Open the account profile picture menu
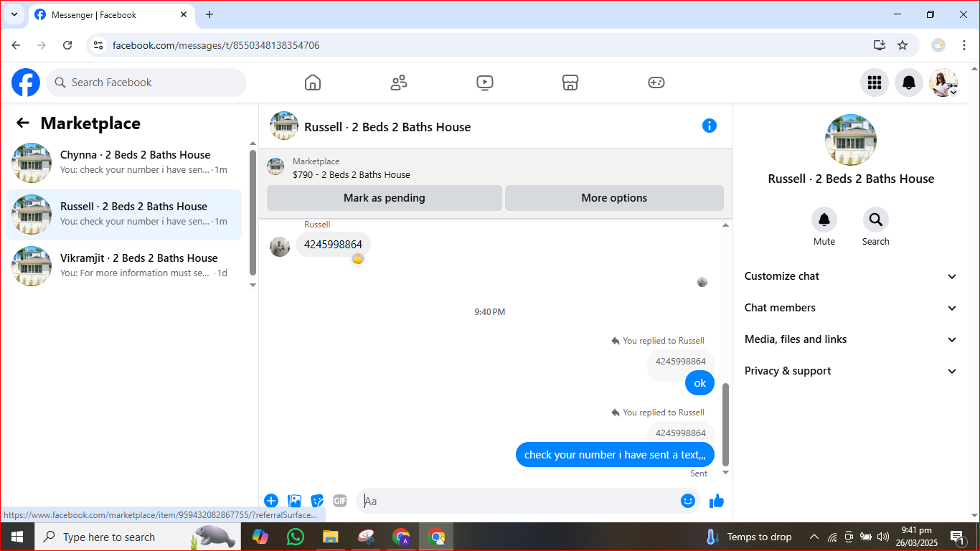This screenshot has width=980, height=551. (x=943, y=83)
